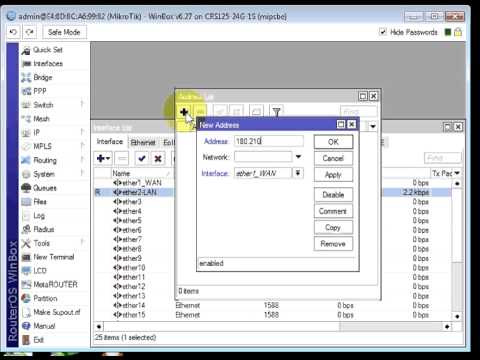Click the blue enable checkmark in Interface List
The height and width of the screenshot is (360, 480).
(x=142, y=158)
